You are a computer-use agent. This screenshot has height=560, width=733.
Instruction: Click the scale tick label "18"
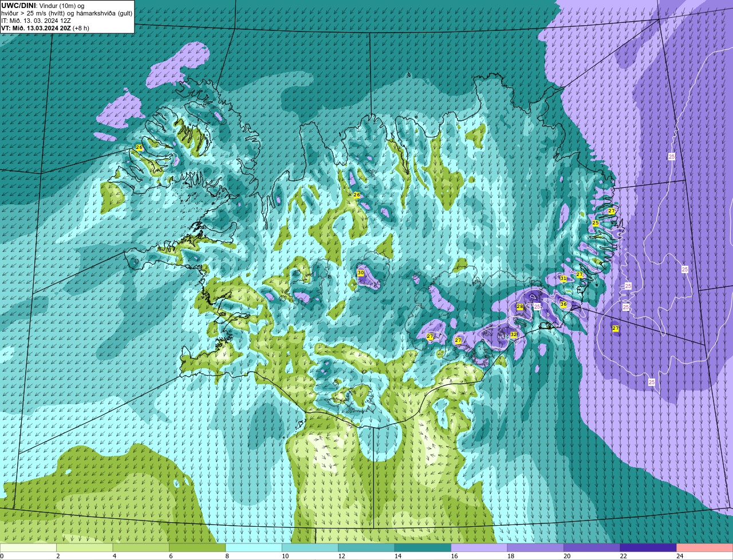click(511, 556)
